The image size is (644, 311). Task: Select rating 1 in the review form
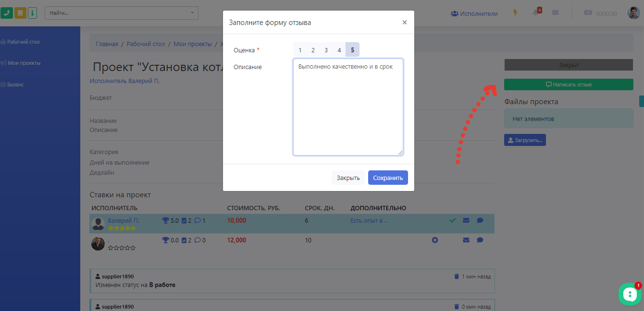coord(300,49)
